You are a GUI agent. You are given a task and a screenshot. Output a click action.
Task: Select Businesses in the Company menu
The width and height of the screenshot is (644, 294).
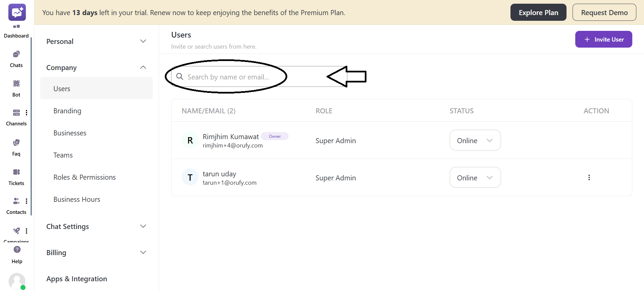coord(70,133)
